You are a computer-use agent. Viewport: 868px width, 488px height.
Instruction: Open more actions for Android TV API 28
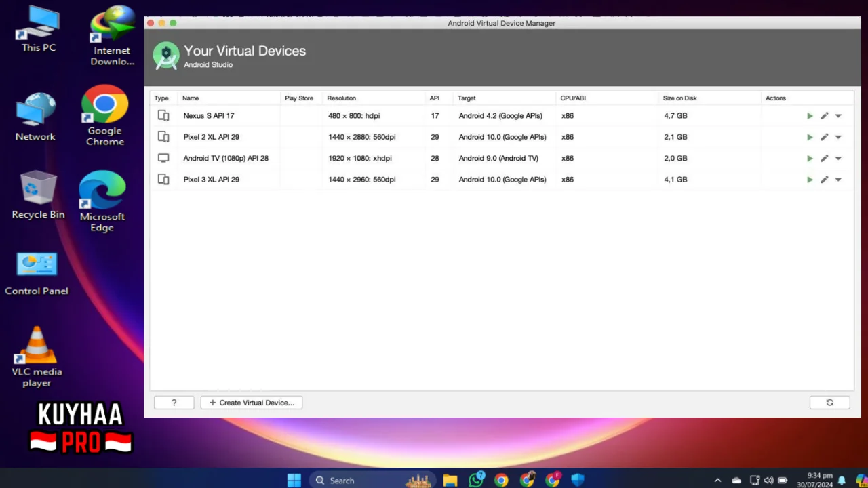pos(838,158)
